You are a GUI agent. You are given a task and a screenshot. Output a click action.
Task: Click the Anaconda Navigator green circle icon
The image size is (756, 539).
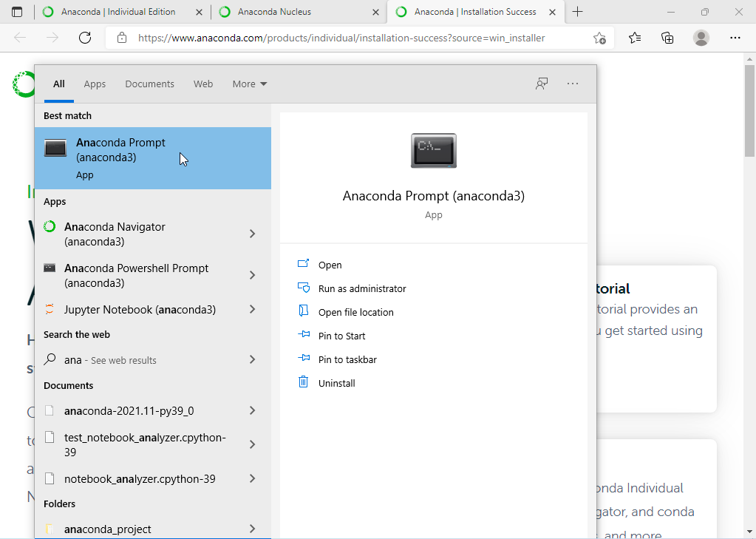50,226
